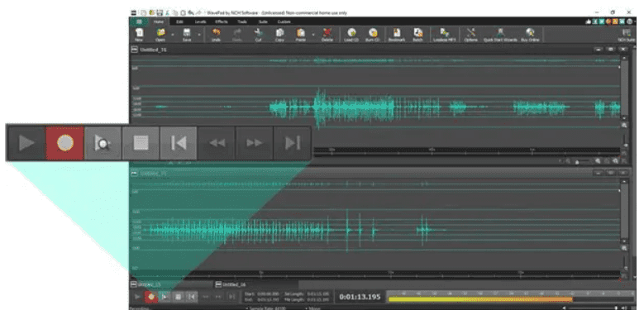644x315 pixels.
Task: Switch to the Effects ribbon tab
Action: click(222, 21)
